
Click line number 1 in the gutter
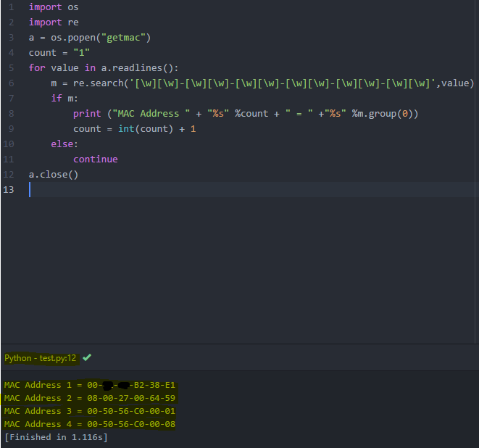click(12, 7)
